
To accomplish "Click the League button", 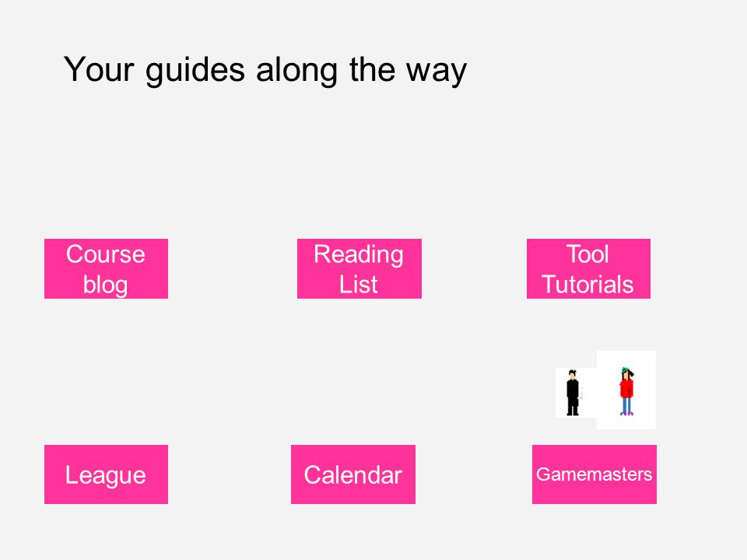I will (107, 474).
